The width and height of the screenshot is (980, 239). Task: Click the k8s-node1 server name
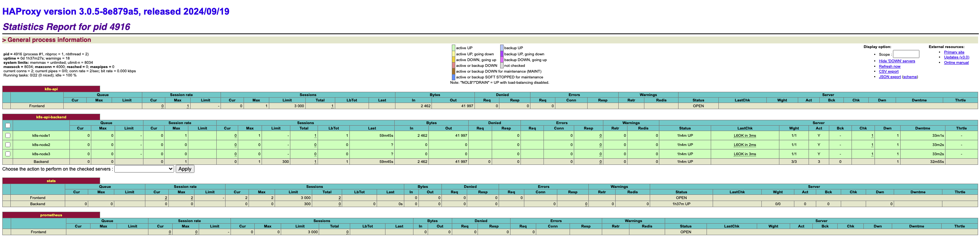tap(41, 136)
